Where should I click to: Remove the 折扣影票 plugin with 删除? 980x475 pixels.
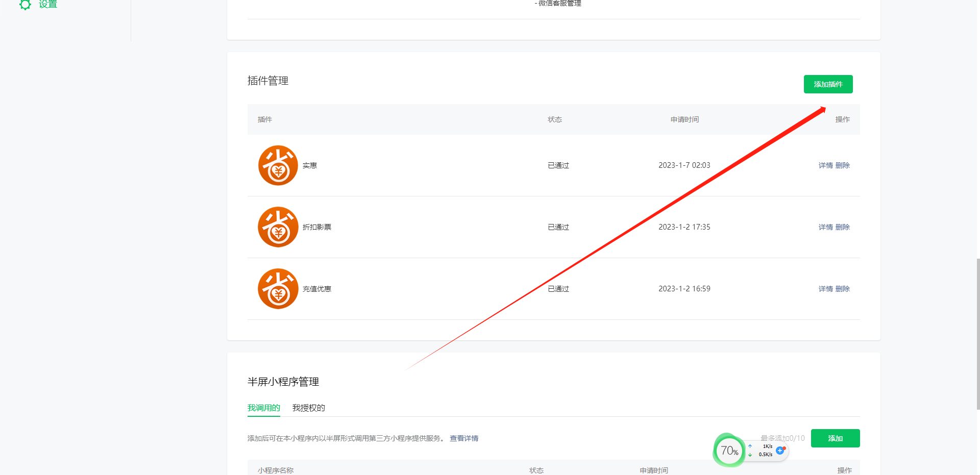click(843, 227)
